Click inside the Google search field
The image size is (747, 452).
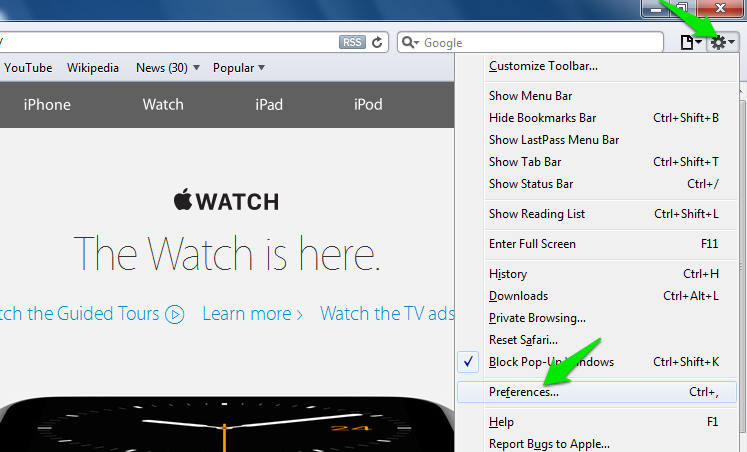click(x=540, y=43)
